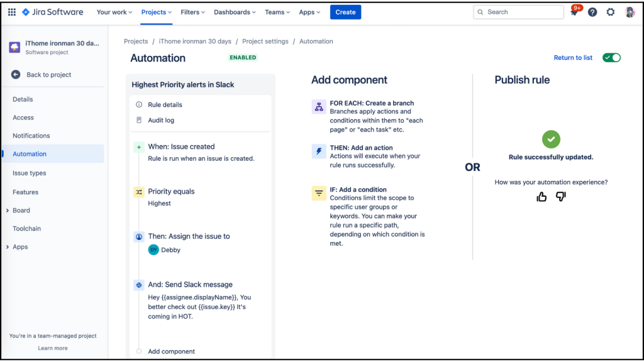
Task: Click Projects in the breadcrumb
Action: click(136, 41)
